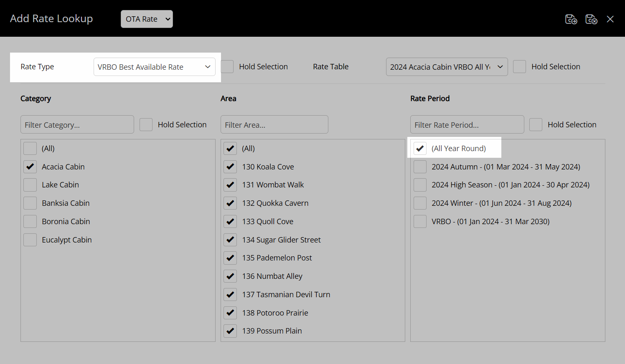Click the Filter Rate Period input field

(x=467, y=124)
